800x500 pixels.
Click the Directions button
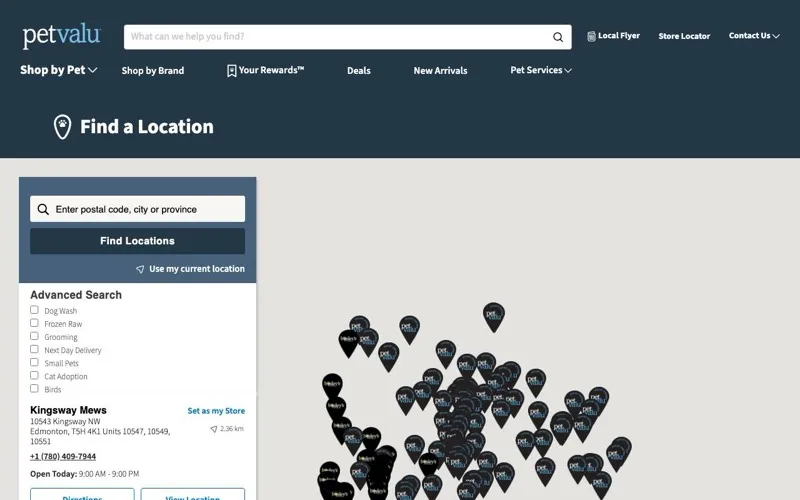click(x=82, y=494)
